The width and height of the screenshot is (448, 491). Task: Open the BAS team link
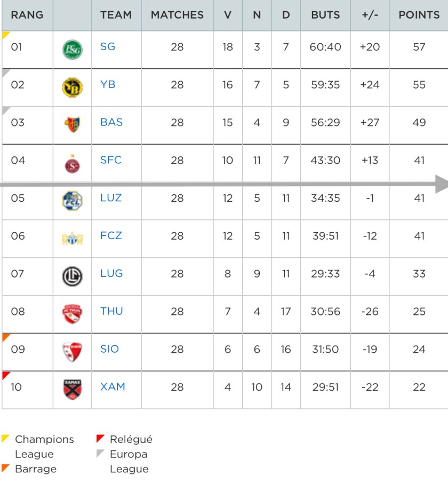(x=111, y=122)
